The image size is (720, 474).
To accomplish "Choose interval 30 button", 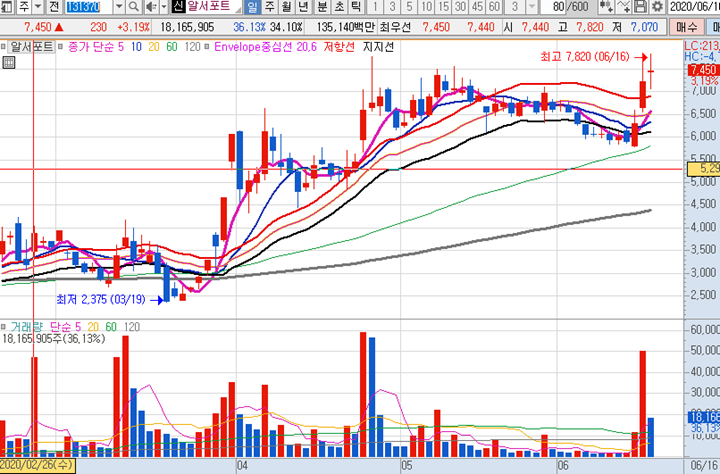I will click(461, 6).
